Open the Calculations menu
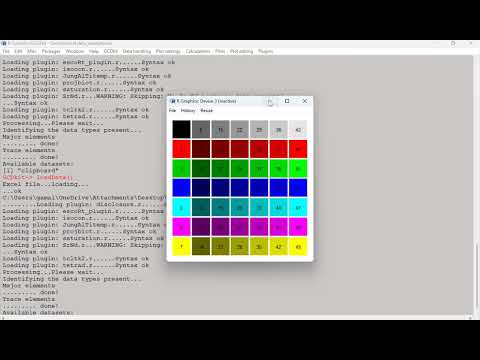The width and height of the screenshot is (480, 360). 198,51
